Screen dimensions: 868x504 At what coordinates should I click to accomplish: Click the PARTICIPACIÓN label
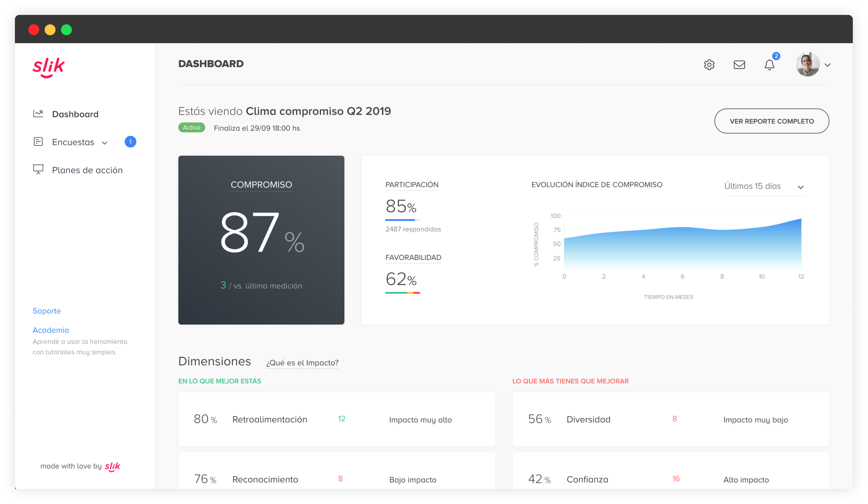(x=411, y=185)
